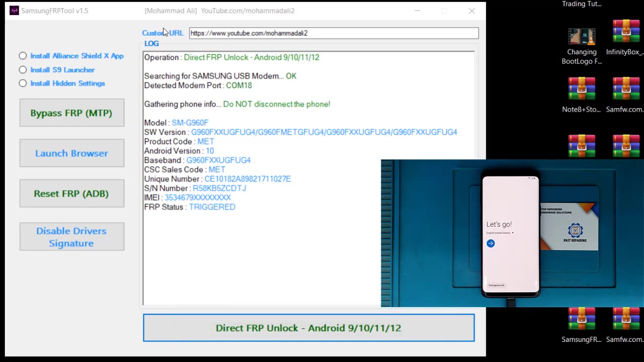Click detected modem port COM18 text
This screenshot has width=644, height=362.
(239, 85)
